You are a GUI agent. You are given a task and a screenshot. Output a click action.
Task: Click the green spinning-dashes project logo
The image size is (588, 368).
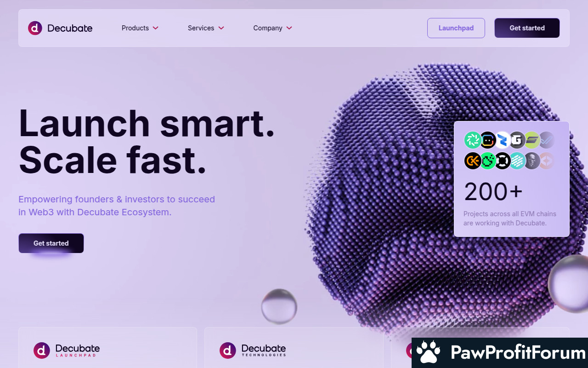[x=472, y=140]
